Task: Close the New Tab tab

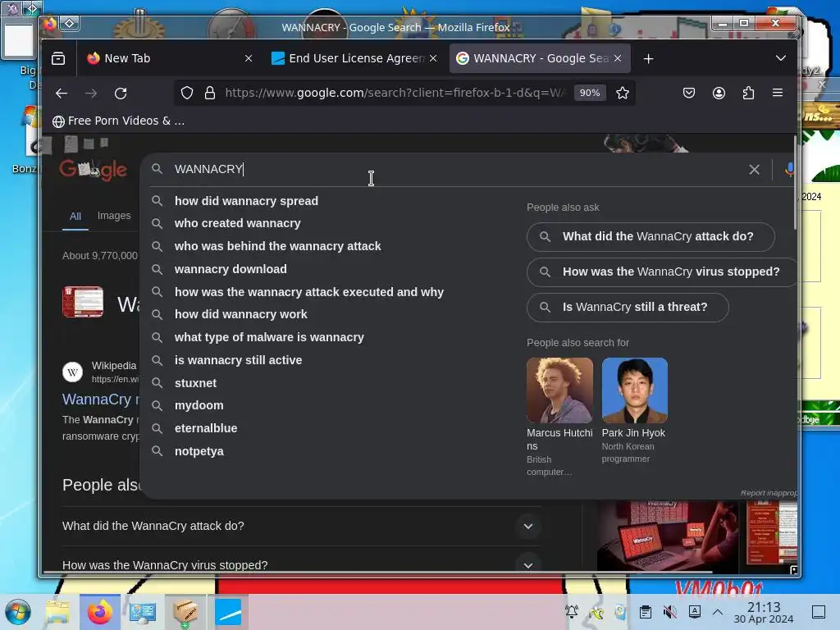Action: click(249, 58)
